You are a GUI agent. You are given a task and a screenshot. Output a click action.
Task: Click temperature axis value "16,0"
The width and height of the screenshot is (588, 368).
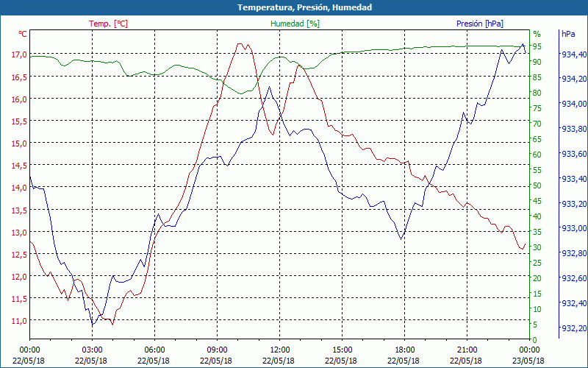pos(19,99)
